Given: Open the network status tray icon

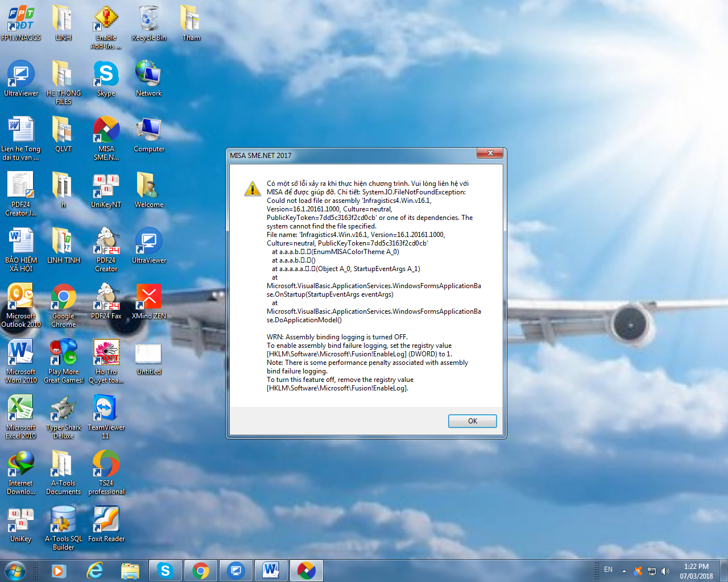Looking at the screenshot, I should (x=652, y=571).
